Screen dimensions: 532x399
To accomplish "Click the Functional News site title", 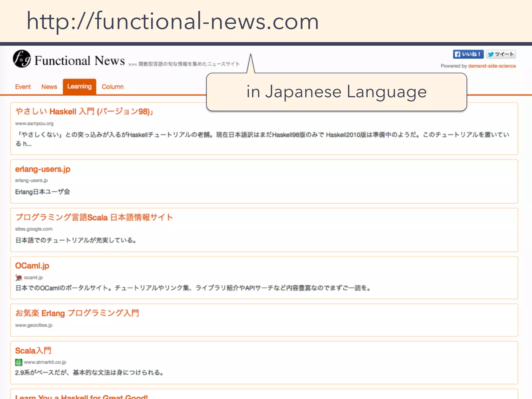I will 79,61.
